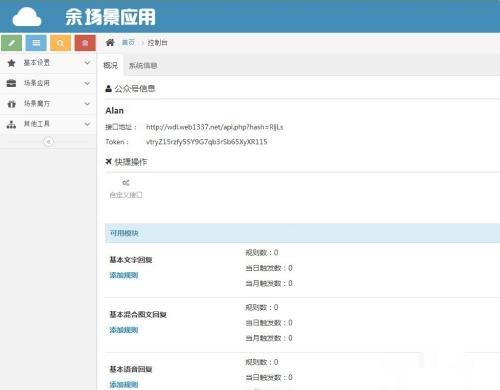Click 当日触发数 in the 基本混合图文回复 row

(269, 323)
